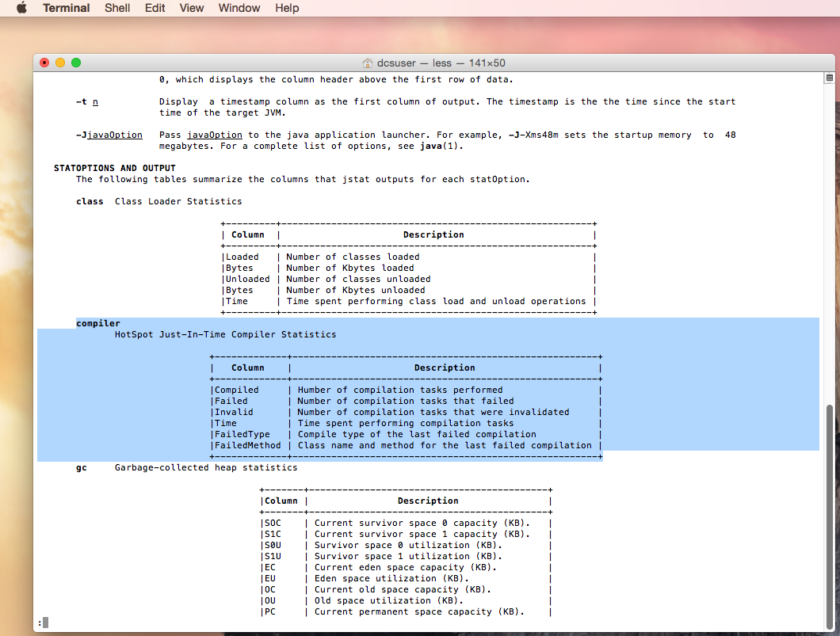Click the STATOPTIONS AND OUTPUT heading
The height and width of the screenshot is (636, 840).
click(x=114, y=168)
